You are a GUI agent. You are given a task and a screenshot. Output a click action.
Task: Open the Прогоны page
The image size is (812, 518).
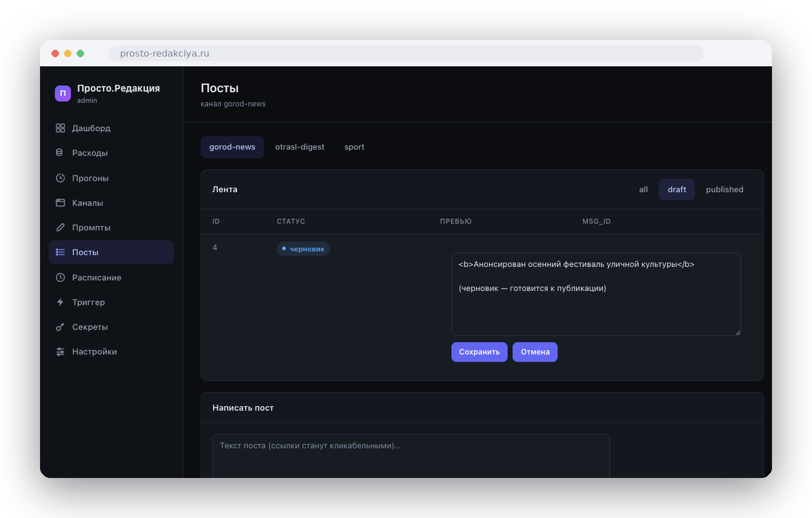click(111, 178)
